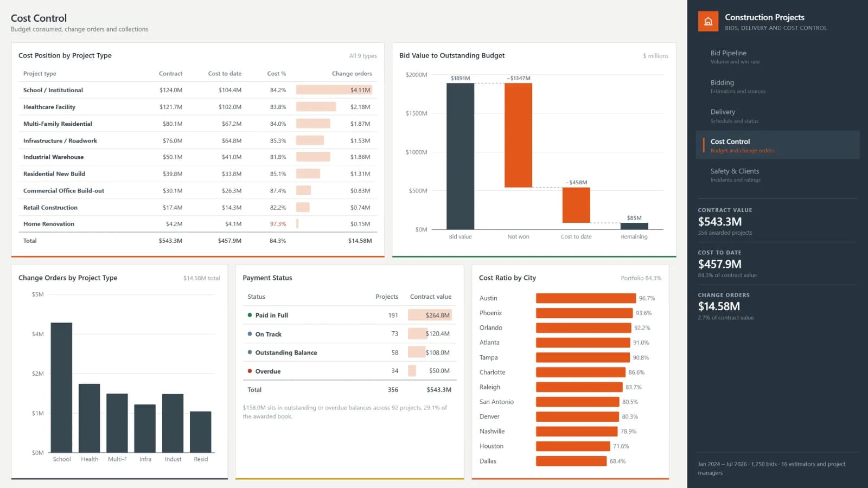Select the Dallas 68.4% cost ratio bar
Image resolution: width=868 pixels, height=488 pixels.
pos(571,461)
